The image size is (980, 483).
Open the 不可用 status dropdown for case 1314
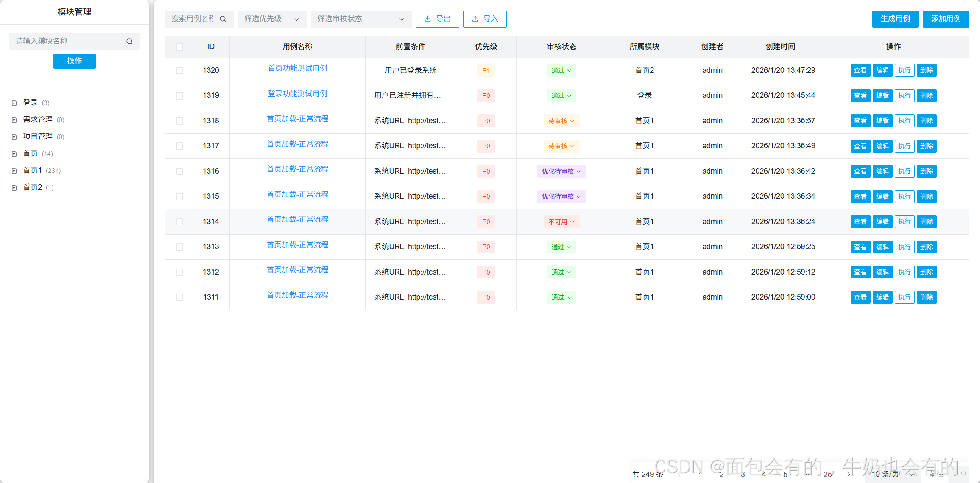(x=561, y=222)
